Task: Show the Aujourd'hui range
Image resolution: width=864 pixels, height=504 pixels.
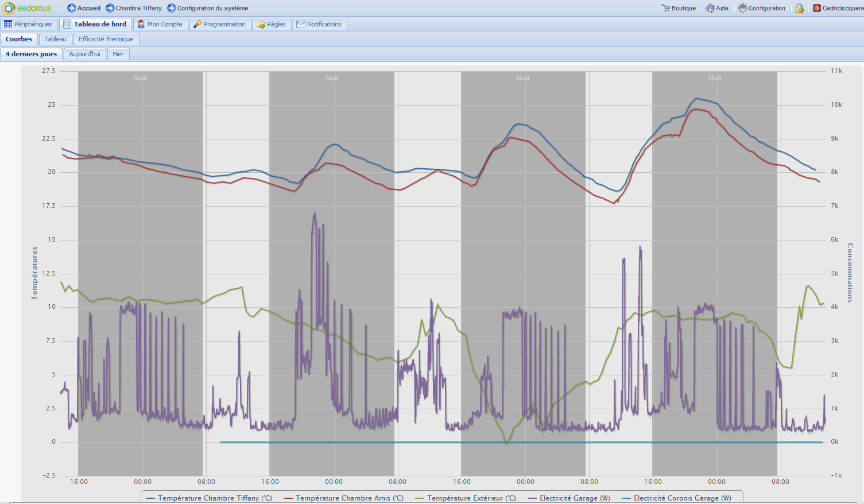Action: 84,54
